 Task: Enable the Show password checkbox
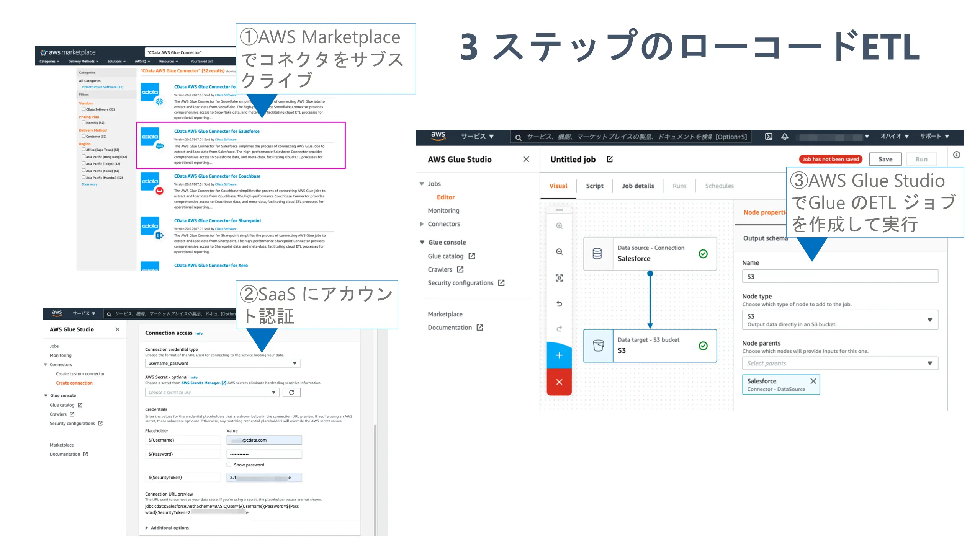click(x=229, y=465)
